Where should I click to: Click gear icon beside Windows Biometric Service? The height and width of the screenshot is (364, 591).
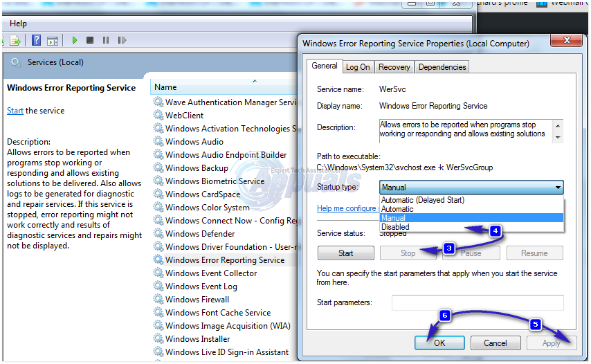(158, 181)
